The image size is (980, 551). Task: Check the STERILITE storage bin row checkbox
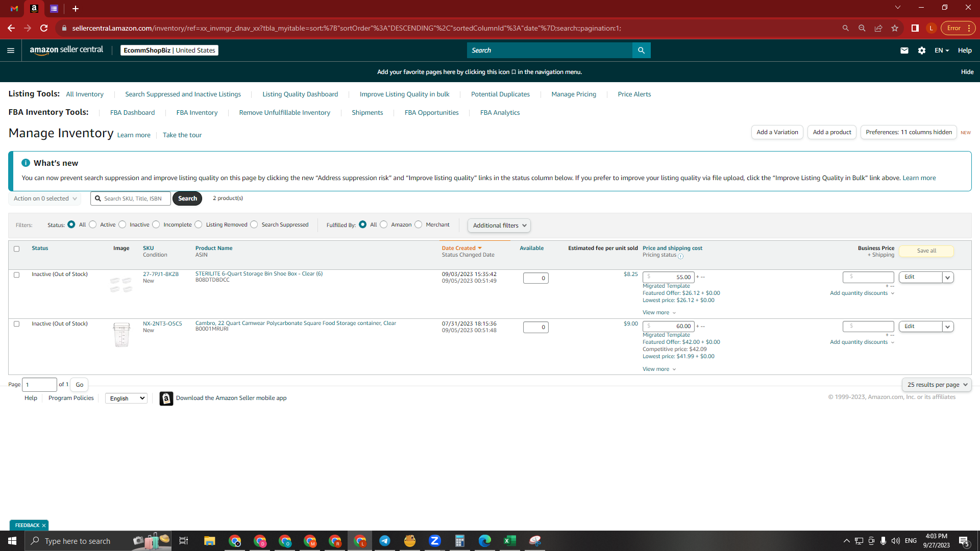point(16,275)
